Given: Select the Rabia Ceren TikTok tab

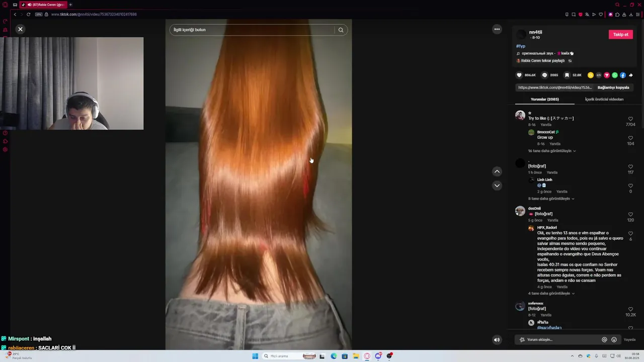Looking at the screenshot, I should pyautogui.click(x=43, y=5).
